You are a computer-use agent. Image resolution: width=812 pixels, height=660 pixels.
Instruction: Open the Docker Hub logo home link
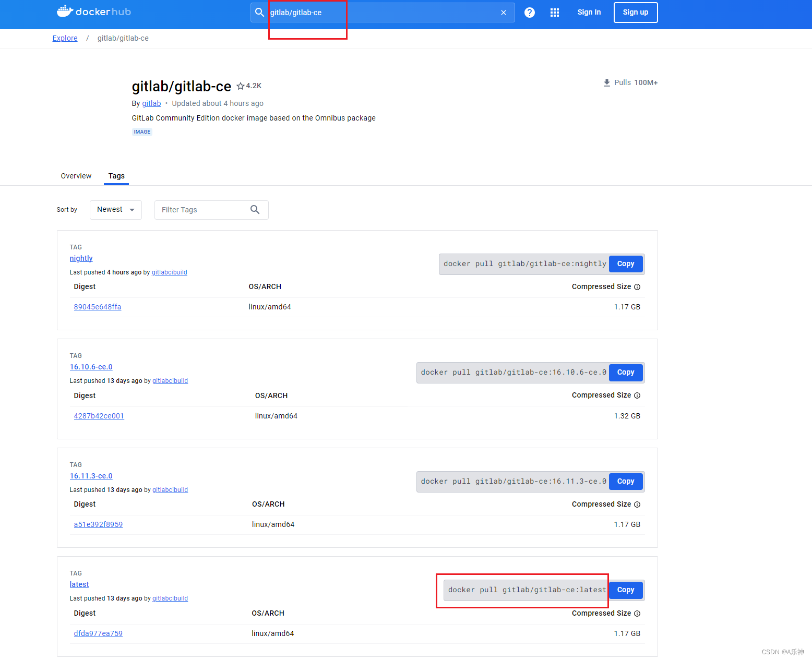[94, 11]
